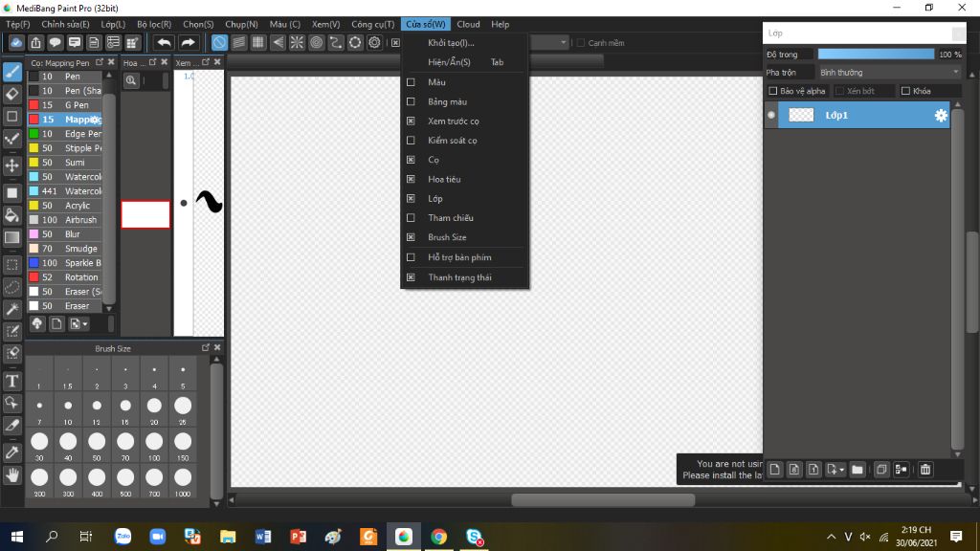Screen dimensions: 980x551
Task: Enable the crisscross grid snap guide
Action: coord(258,42)
